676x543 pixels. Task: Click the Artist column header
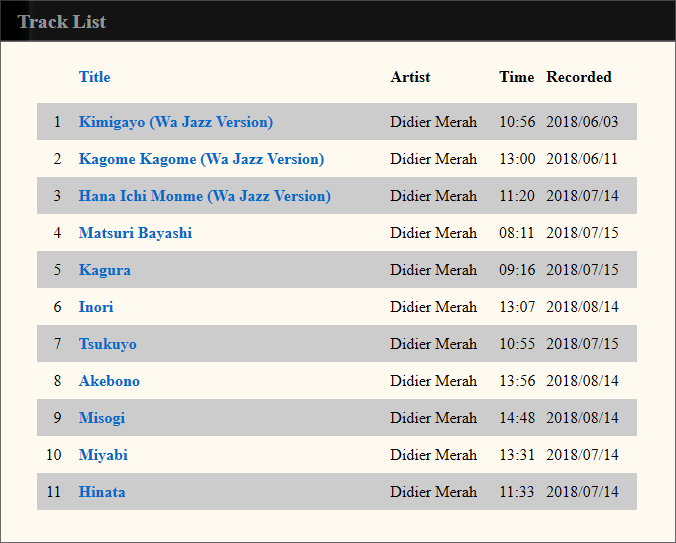tap(410, 77)
